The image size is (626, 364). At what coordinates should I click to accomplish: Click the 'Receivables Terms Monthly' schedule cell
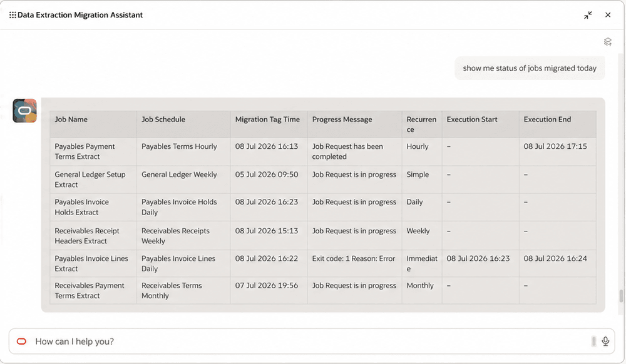(183, 291)
